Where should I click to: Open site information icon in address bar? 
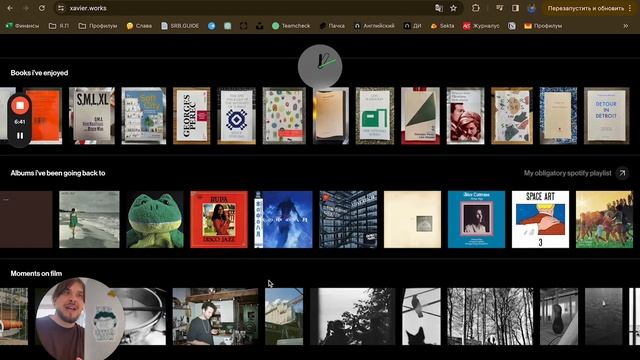coord(61,8)
